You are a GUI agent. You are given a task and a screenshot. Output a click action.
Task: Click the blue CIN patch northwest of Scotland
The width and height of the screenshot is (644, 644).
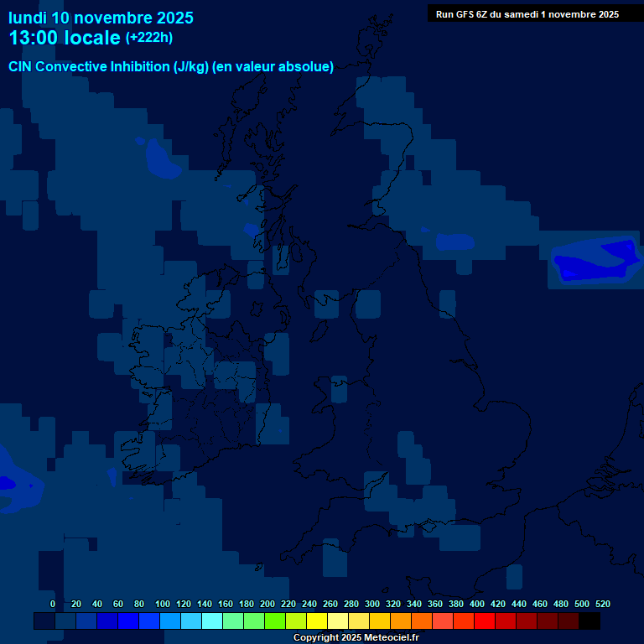coord(162,161)
